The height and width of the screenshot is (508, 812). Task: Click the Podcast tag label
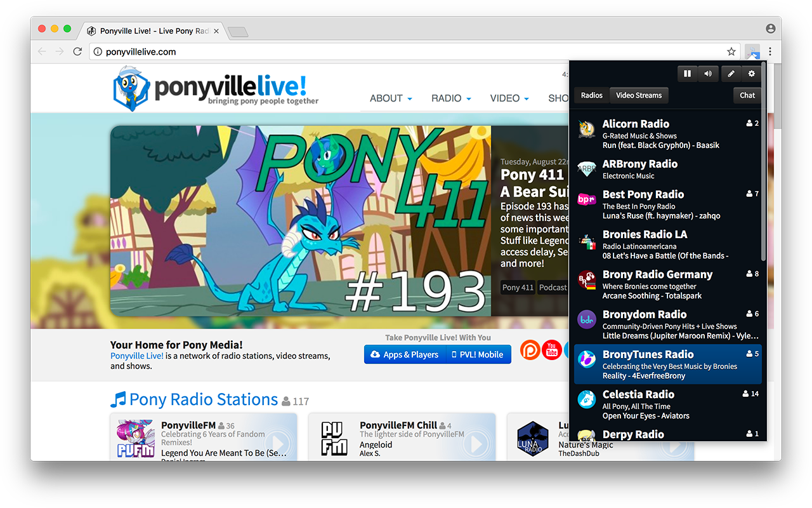coord(553,287)
